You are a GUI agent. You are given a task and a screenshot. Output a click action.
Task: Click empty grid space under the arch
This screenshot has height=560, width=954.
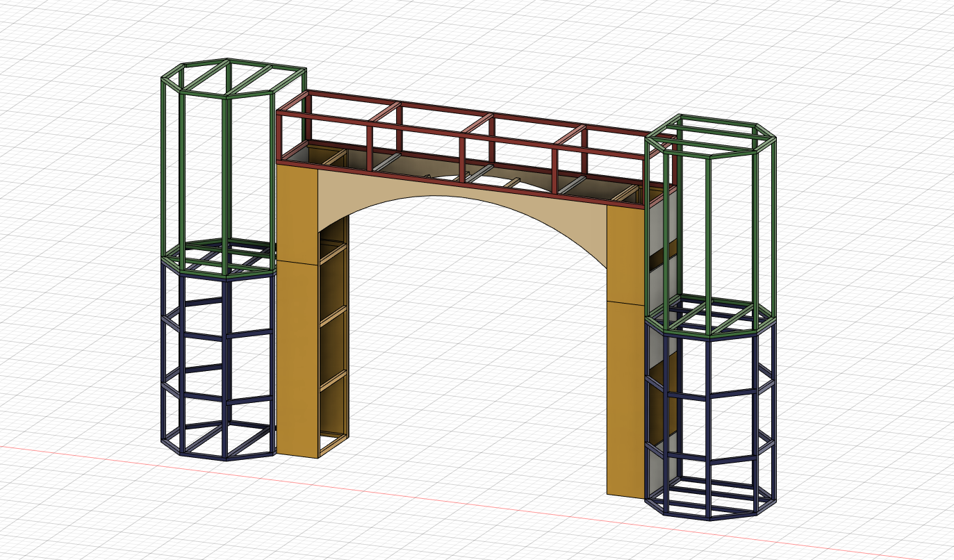[x=472, y=347]
